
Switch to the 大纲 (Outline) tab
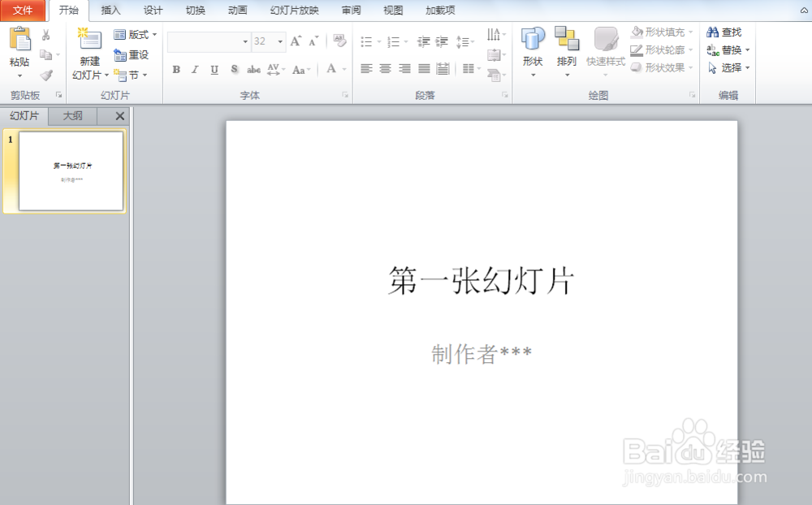[x=72, y=115]
